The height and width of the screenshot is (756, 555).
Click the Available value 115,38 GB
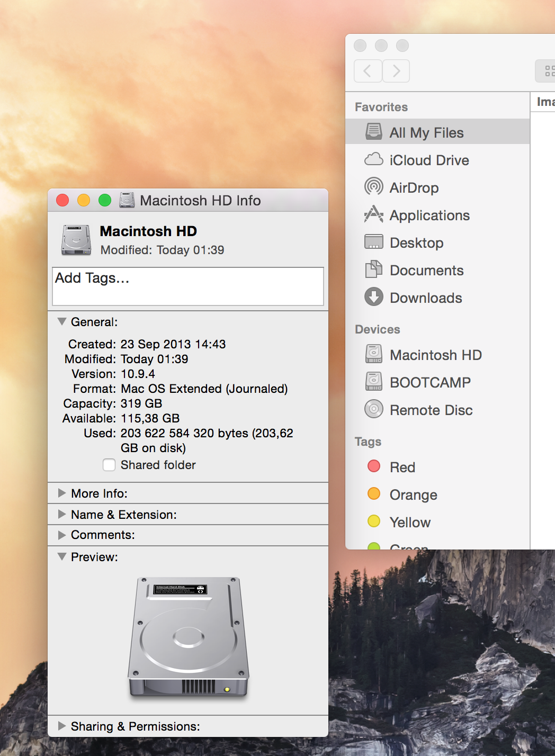pyautogui.click(x=150, y=418)
